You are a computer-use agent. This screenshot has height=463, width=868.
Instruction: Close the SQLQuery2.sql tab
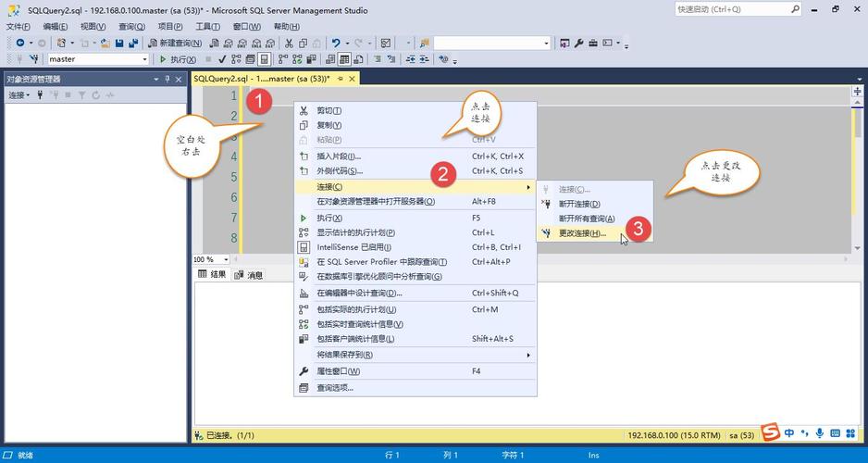[352, 79]
